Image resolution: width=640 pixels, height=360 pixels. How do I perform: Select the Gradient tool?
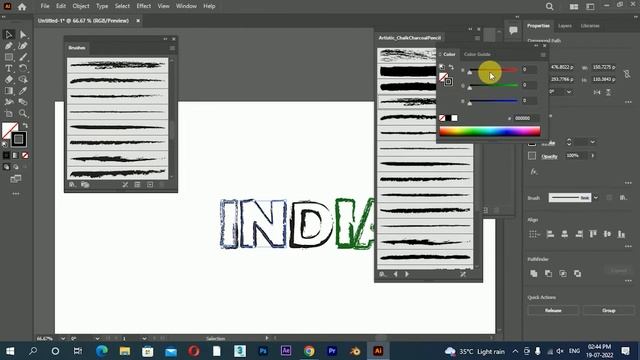9,91
